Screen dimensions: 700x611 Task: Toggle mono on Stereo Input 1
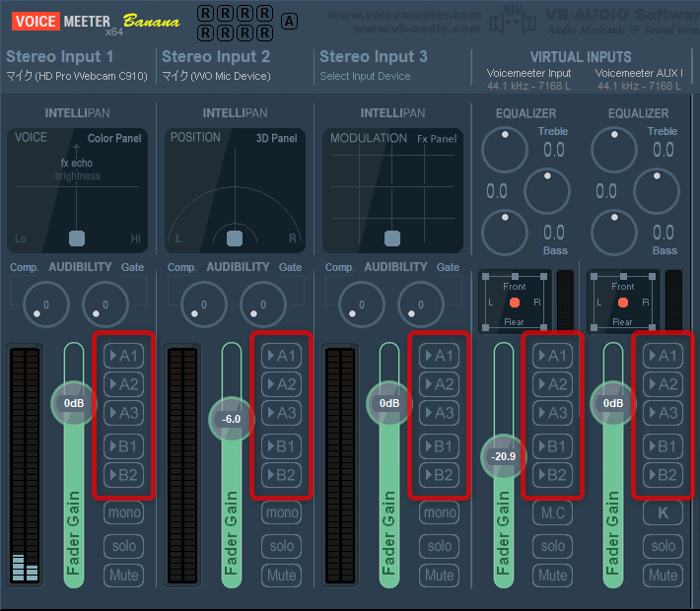[123, 512]
